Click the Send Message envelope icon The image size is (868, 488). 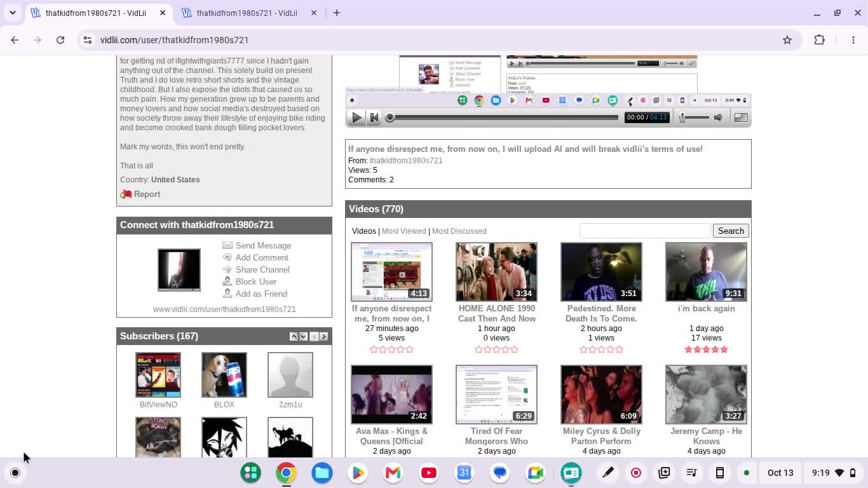[x=227, y=245]
